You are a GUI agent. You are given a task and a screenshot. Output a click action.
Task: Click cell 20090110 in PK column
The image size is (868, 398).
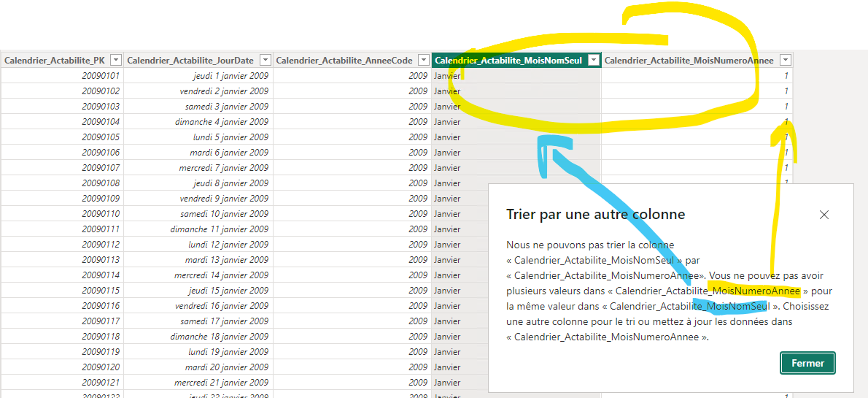(63, 213)
